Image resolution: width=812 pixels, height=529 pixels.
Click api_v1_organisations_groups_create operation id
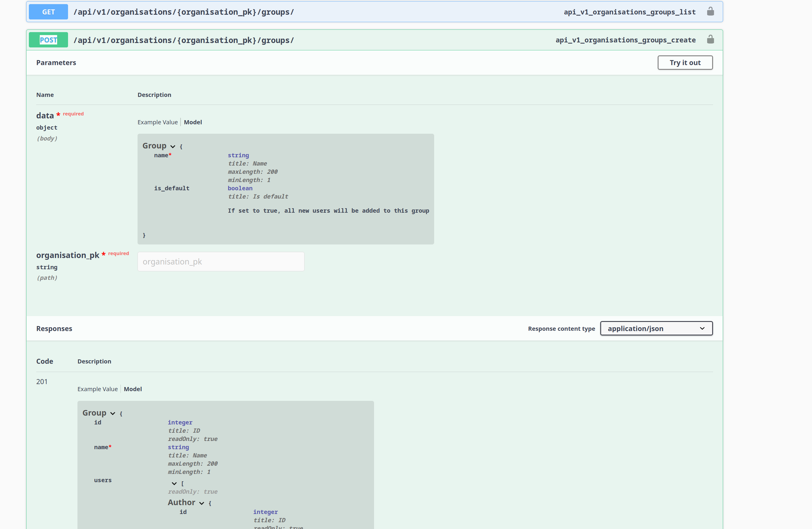click(x=625, y=39)
